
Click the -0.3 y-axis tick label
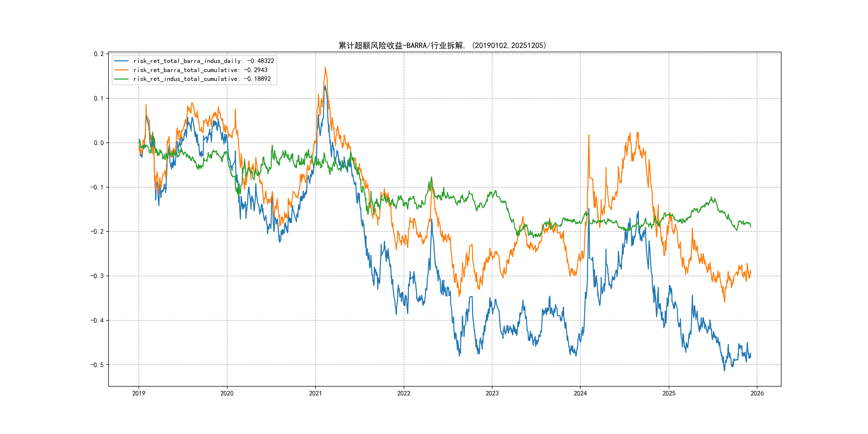[x=97, y=276]
